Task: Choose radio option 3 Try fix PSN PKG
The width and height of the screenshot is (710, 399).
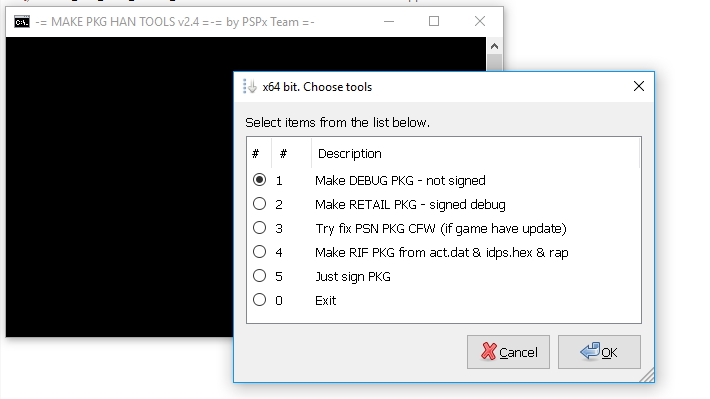Action: click(259, 228)
